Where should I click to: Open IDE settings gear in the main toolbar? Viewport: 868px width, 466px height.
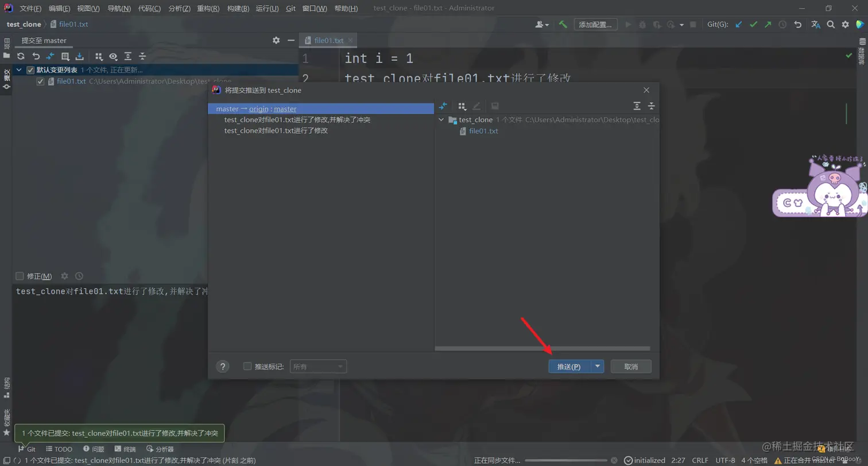(845, 24)
